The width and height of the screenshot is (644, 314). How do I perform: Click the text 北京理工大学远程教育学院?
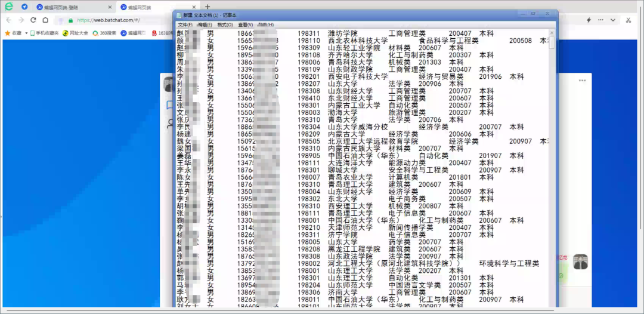click(373, 141)
